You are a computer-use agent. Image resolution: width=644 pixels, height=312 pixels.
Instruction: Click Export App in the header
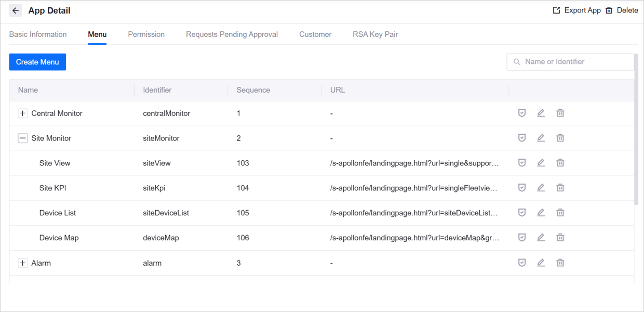[576, 10]
